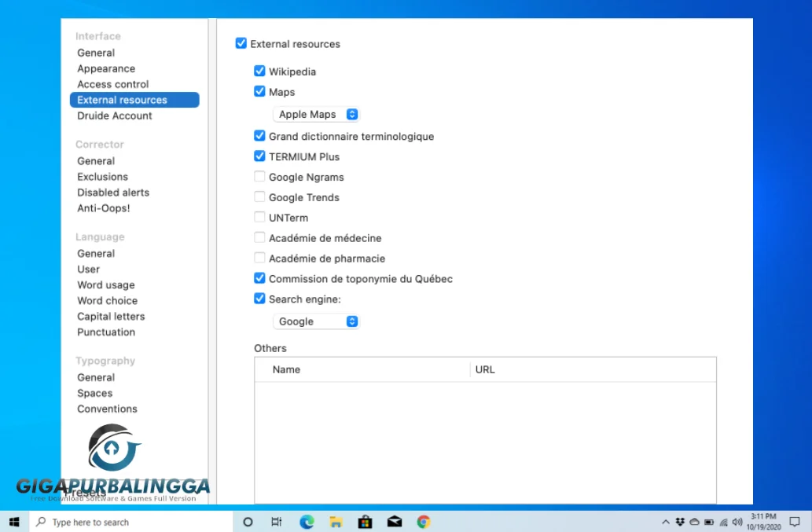Open Cortana circle icon in taskbar
The image size is (812, 532).
pyautogui.click(x=248, y=522)
